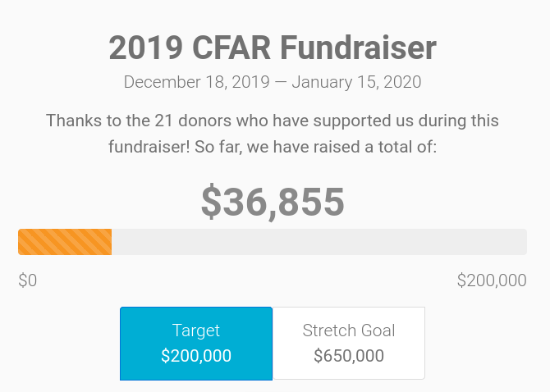Click the $200,000 amount in Target button
Viewport: 550px width, 392px height.
tap(196, 356)
